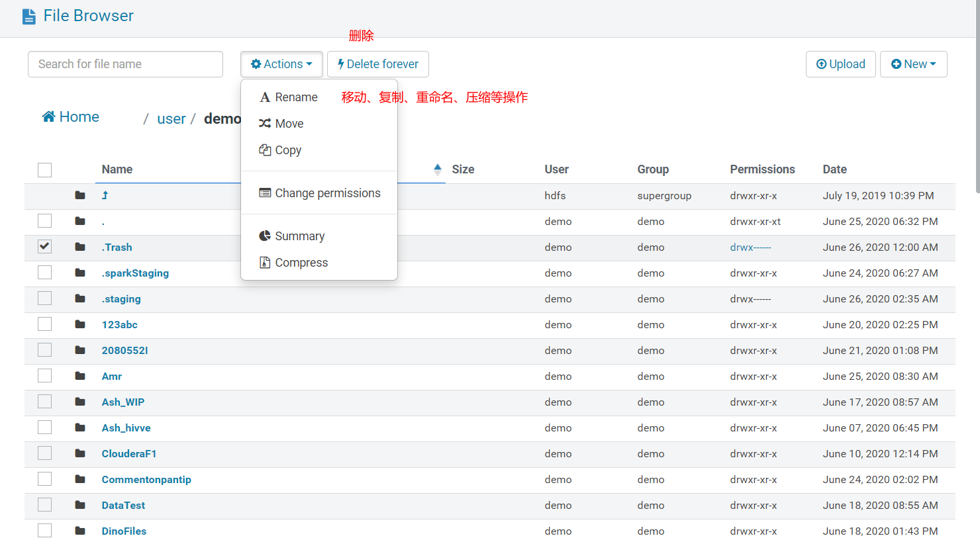Check the ClouderaF1 row checkbox
Image resolution: width=980 pixels, height=538 pixels.
click(x=45, y=453)
